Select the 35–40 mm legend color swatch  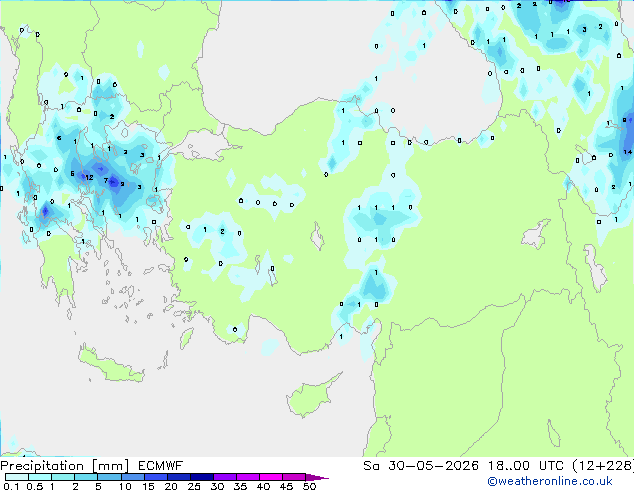[247, 477]
